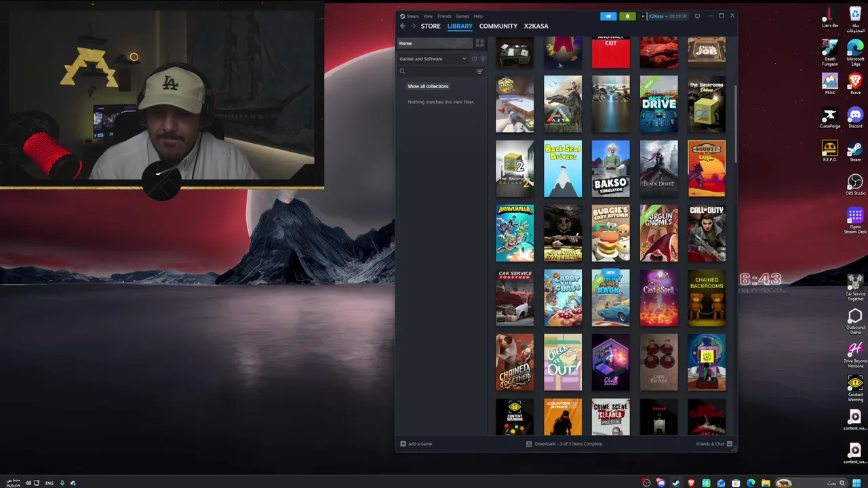Open the Brave desktop shortcut

[855, 84]
